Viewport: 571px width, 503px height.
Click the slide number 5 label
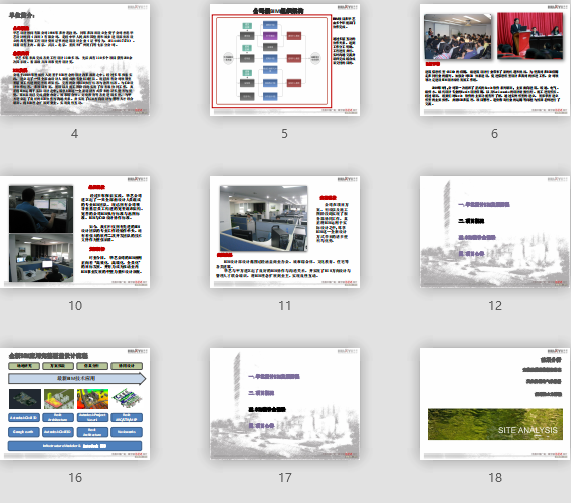pyautogui.click(x=284, y=134)
